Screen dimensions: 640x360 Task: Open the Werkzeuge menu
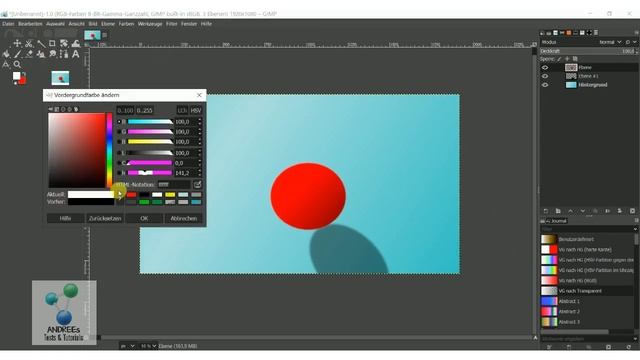point(150,24)
